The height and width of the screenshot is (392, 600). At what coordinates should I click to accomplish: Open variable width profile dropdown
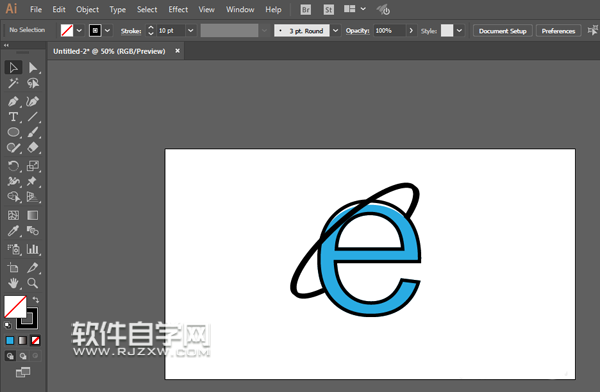pyautogui.click(x=264, y=31)
